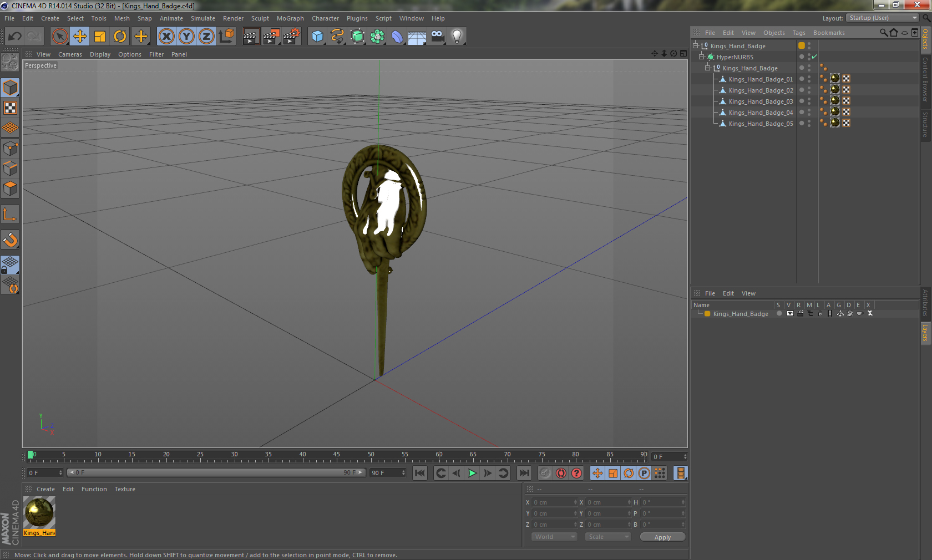The width and height of the screenshot is (932, 560).
Task: Select the Kings_Hand material thumbnail
Action: [x=39, y=512]
